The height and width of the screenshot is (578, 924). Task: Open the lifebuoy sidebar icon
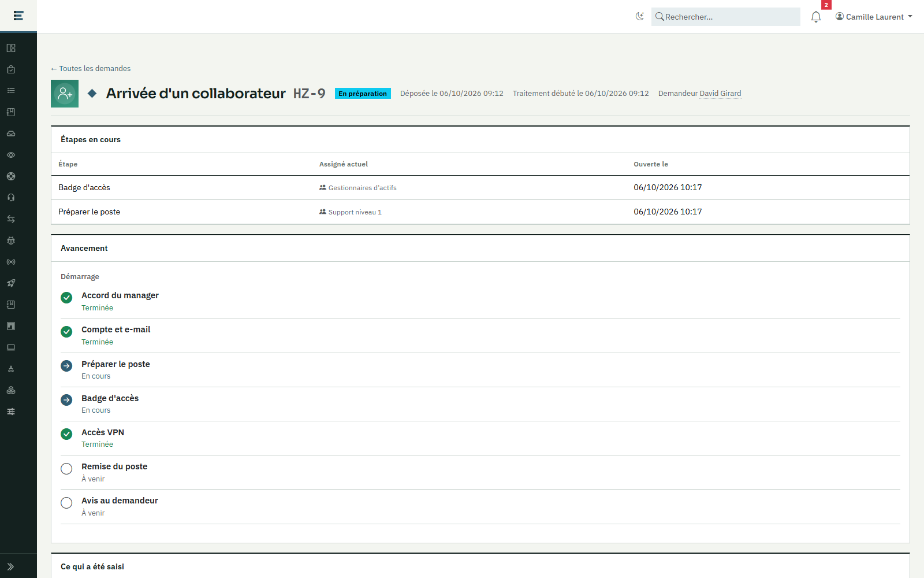[11, 176]
